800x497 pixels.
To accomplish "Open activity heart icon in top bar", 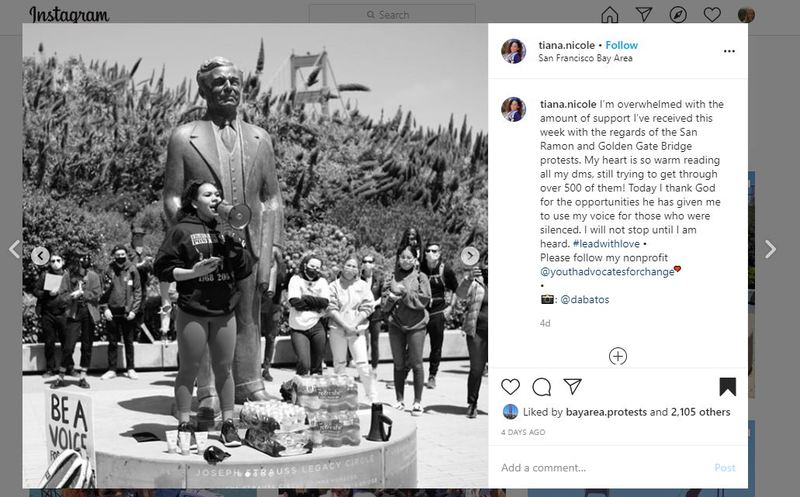I will tap(712, 14).
